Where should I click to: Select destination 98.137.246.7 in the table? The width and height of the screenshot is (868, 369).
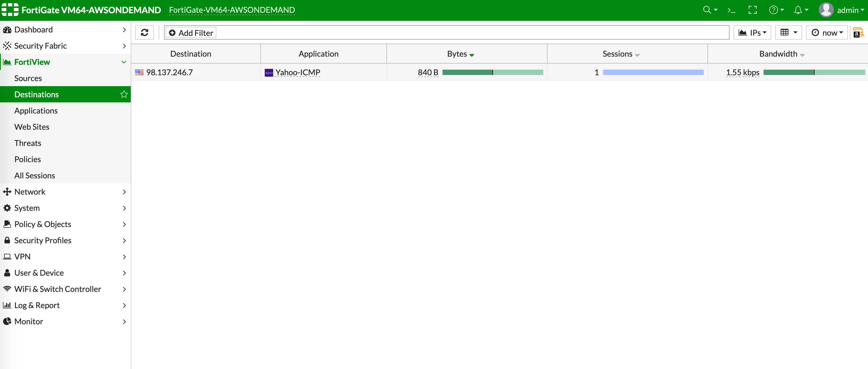[x=170, y=72]
